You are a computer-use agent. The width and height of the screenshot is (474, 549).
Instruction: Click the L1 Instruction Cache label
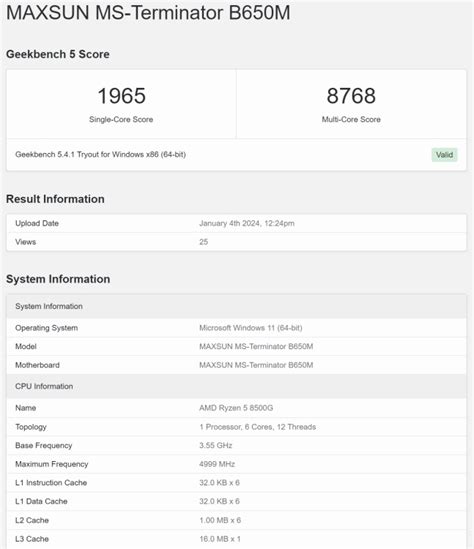coord(51,482)
